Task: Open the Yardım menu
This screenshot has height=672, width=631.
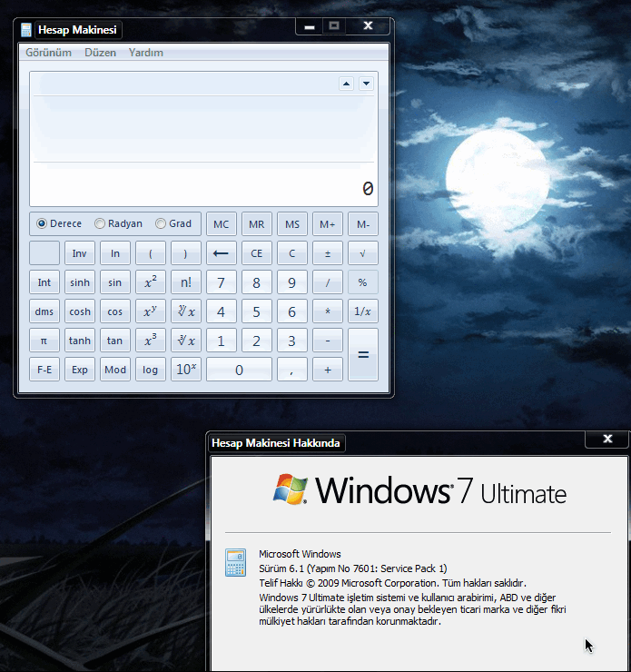Action: coord(145,53)
